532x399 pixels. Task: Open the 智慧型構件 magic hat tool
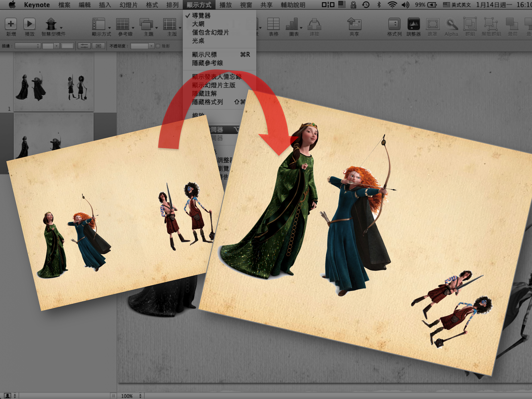tap(51, 24)
